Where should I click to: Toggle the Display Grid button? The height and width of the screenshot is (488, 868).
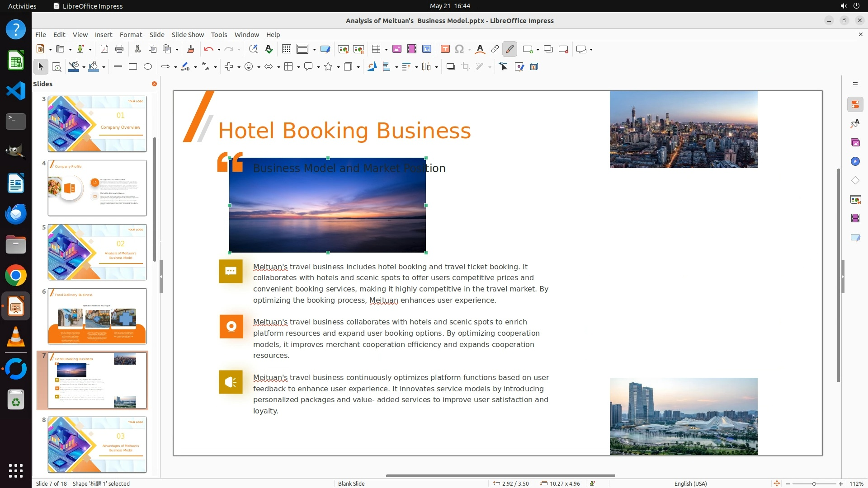click(x=286, y=49)
